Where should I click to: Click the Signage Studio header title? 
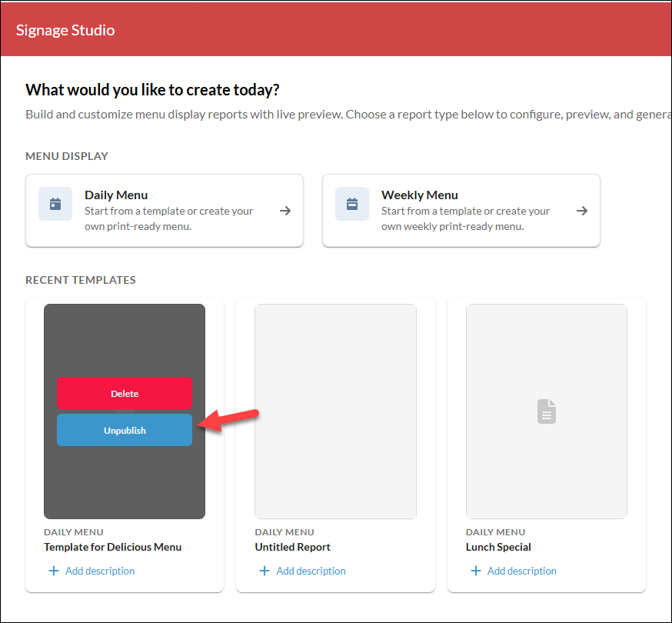(x=65, y=30)
